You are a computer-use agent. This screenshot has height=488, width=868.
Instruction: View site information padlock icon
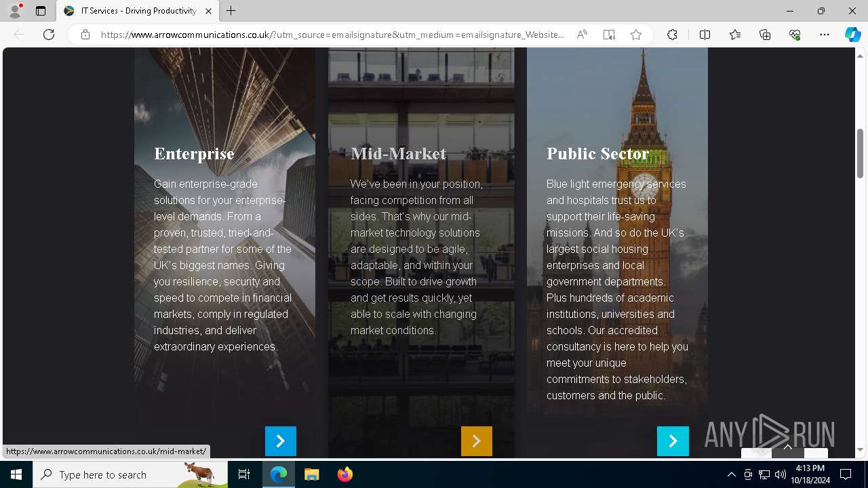click(x=85, y=35)
